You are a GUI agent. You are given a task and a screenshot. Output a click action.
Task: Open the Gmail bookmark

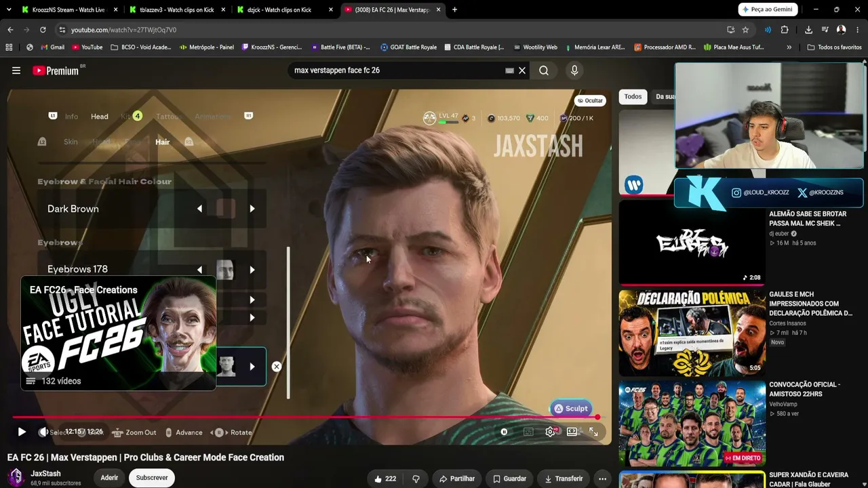52,47
